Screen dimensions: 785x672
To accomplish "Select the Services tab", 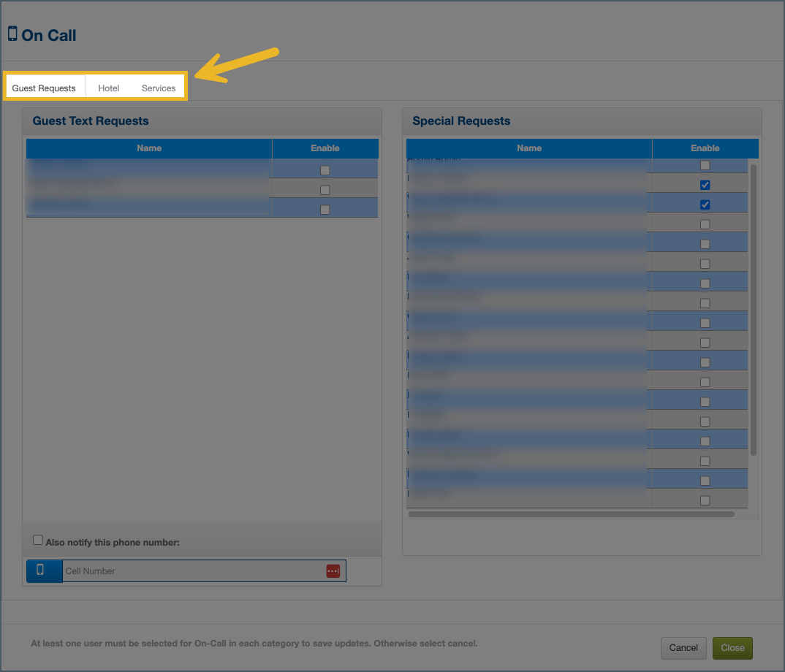I will pyautogui.click(x=159, y=88).
